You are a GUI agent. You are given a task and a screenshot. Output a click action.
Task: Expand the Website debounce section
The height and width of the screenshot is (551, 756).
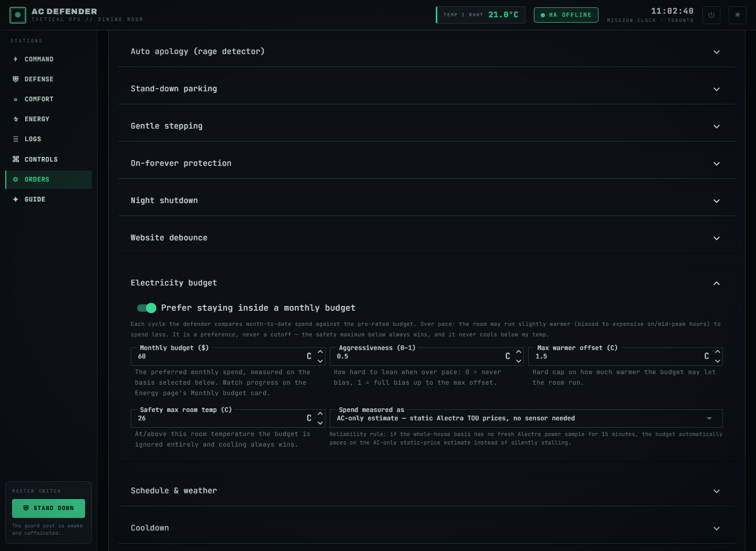pos(426,238)
